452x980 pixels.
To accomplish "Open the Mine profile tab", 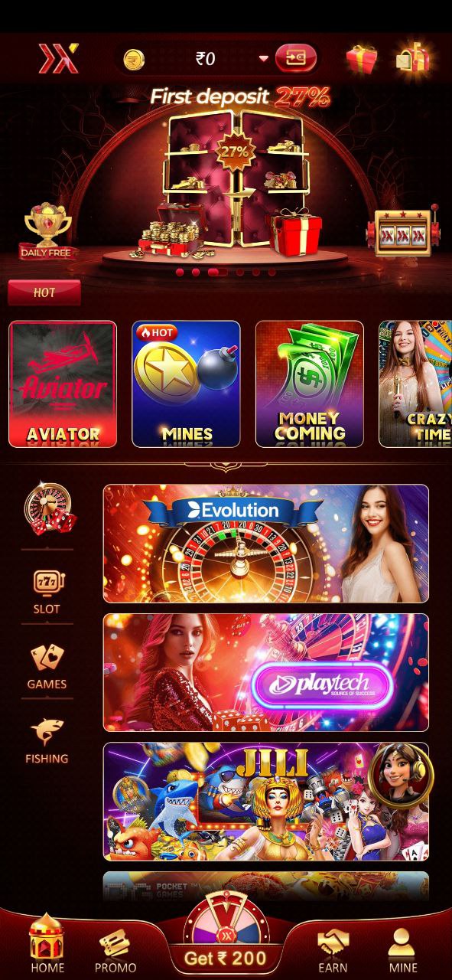I will (x=402, y=951).
